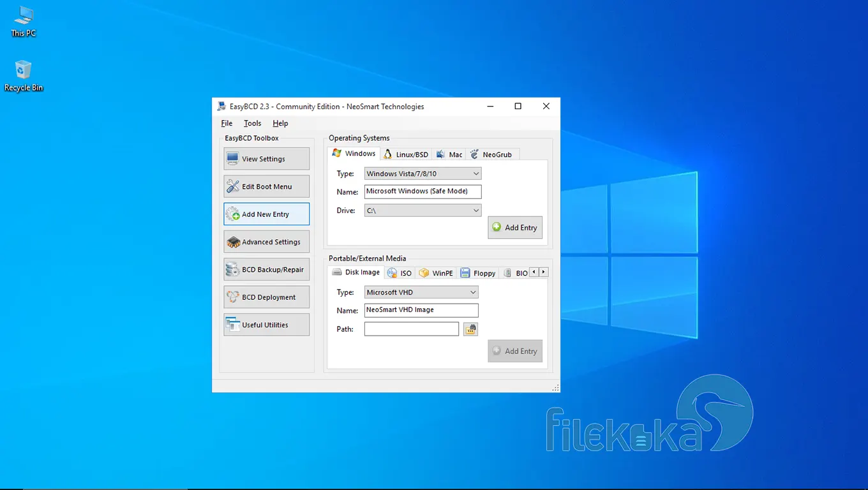Image resolution: width=868 pixels, height=490 pixels.
Task: Maximize the EasyBCD window
Action: pos(518,107)
